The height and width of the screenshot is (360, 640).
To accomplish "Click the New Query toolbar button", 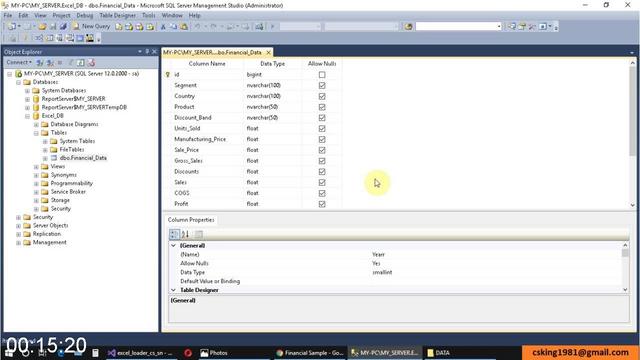I will (91, 27).
